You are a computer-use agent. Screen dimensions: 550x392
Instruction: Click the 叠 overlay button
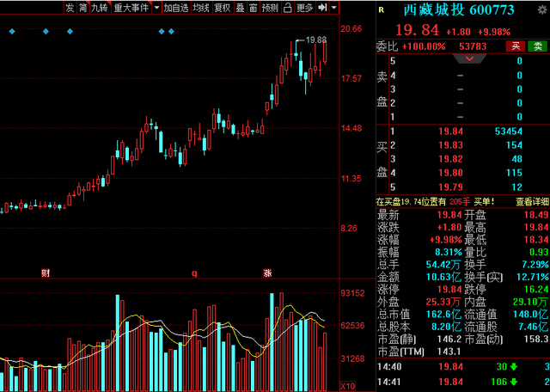[x=240, y=8]
